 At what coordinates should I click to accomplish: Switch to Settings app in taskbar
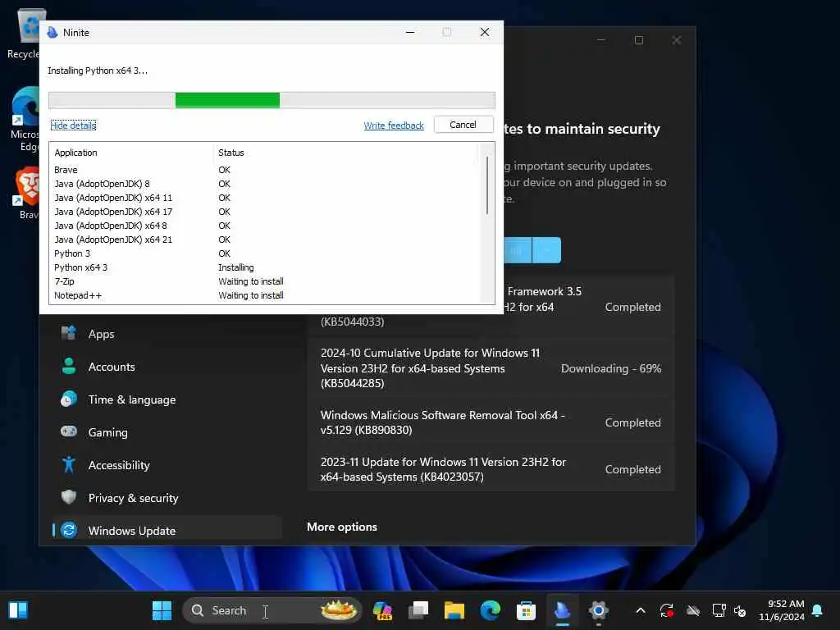[x=598, y=610]
